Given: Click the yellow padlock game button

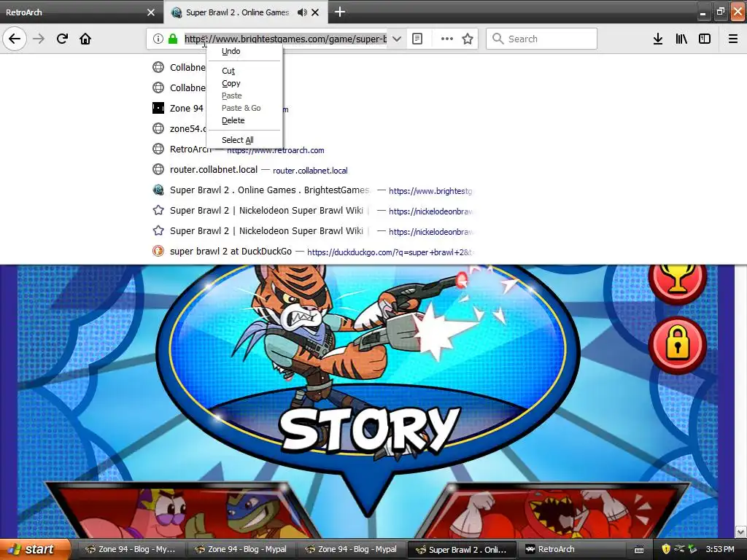Looking at the screenshot, I should tap(677, 345).
